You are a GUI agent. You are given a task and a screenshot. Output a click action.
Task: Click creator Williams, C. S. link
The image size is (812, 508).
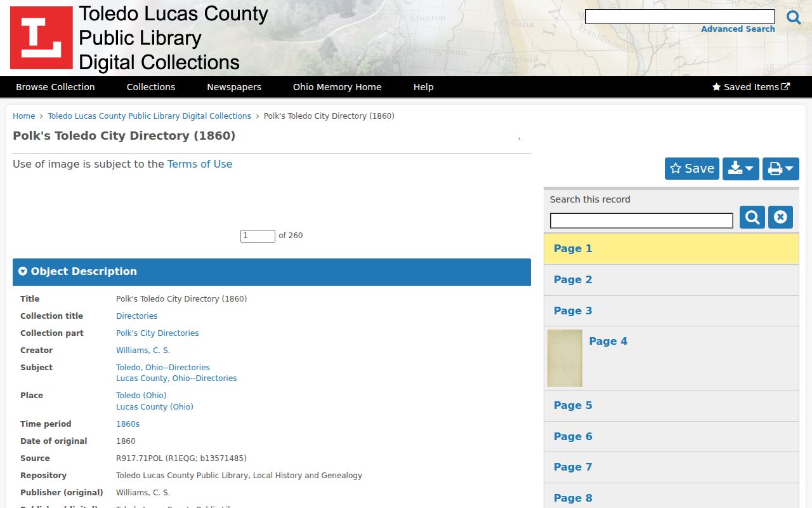pyautogui.click(x=143, y=350)
